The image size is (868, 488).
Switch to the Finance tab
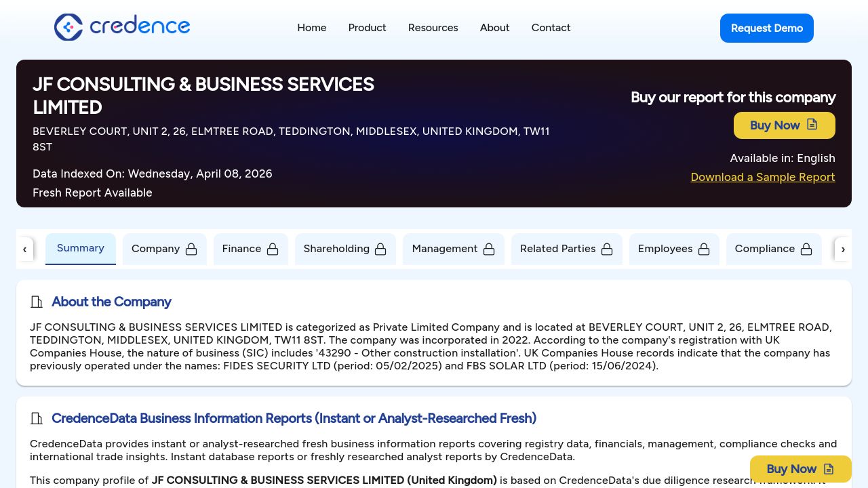pyautogui.click(x=251, y=249)
